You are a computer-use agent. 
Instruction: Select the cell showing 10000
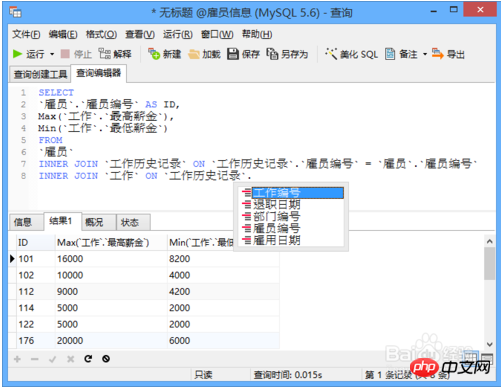point(111,275)
